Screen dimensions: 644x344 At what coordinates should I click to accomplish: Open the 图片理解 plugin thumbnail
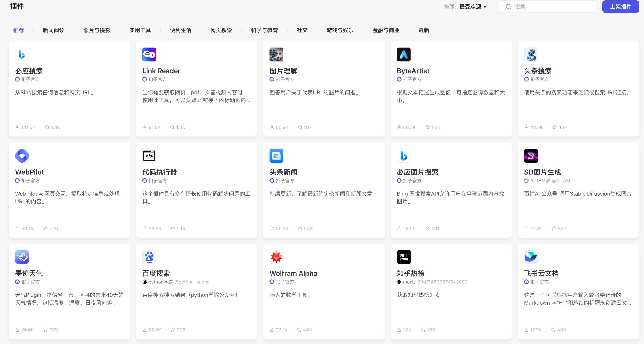pos(276,54)
